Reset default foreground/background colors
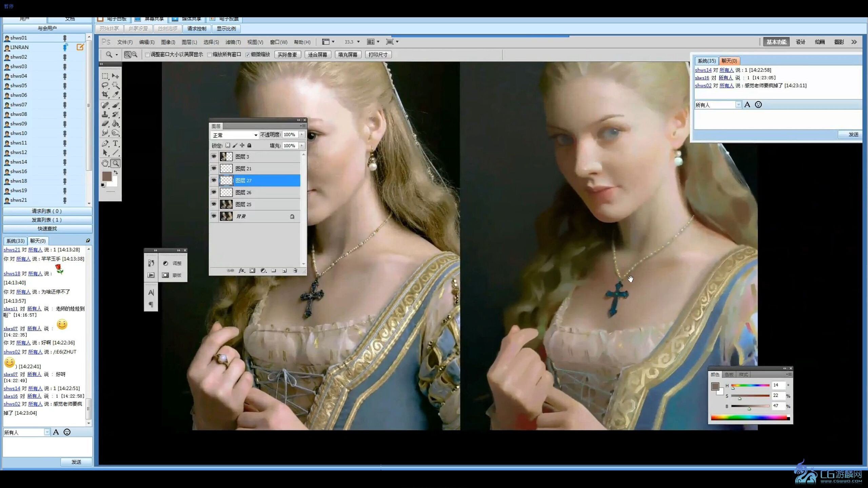The height and width of the screenshot is (488, 868). pyautogui.click(x=103, y=185)
